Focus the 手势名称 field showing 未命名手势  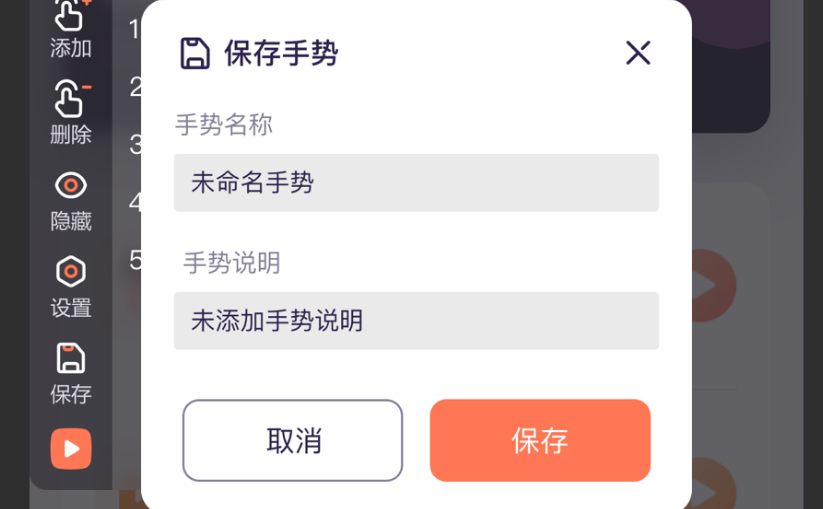(416, 183)
